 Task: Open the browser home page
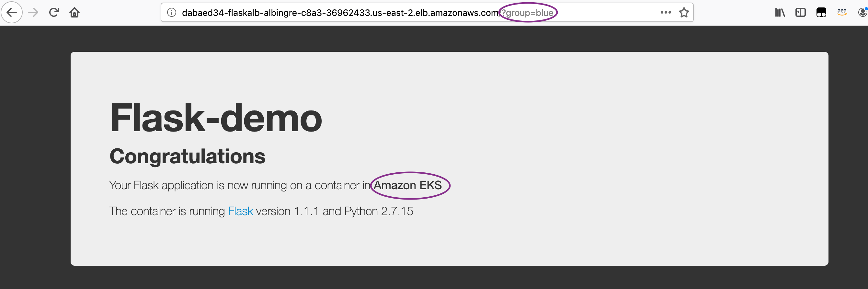pos(74,13)
